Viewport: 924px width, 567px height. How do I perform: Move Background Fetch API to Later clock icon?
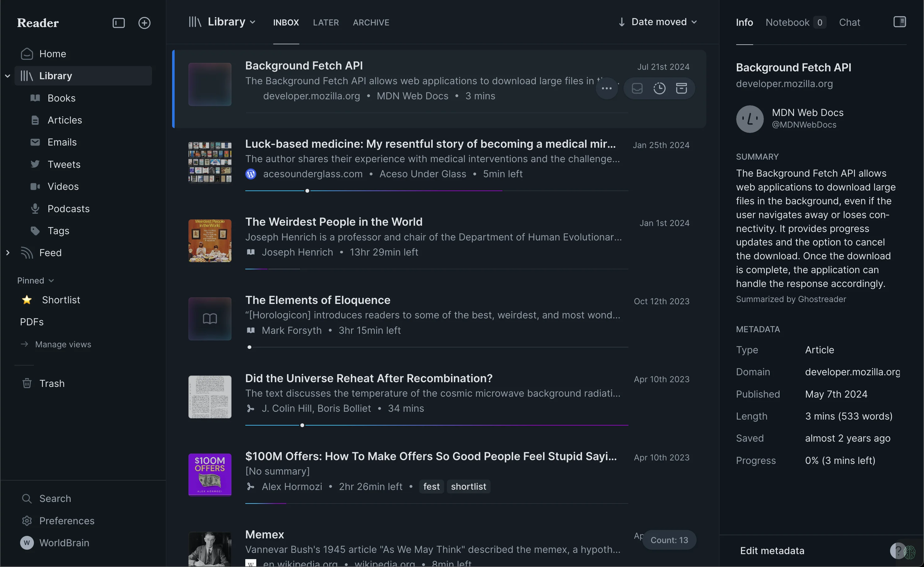[x=659, y=88]
